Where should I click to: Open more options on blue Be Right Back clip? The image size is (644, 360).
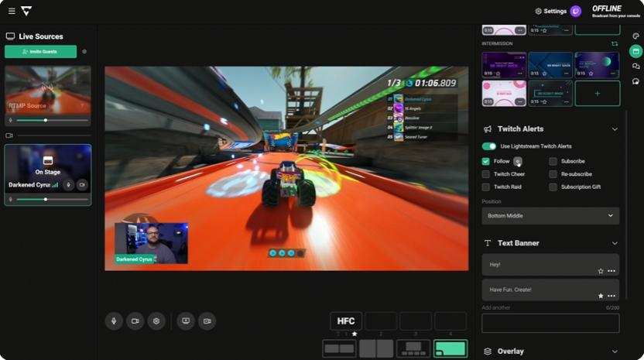(x=567, y=74)
